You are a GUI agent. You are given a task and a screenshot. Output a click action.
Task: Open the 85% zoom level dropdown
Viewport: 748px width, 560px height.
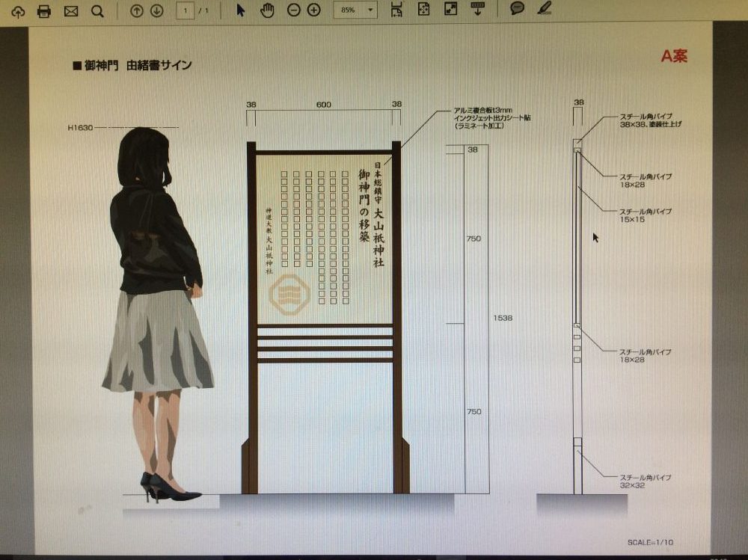[356, 10]
